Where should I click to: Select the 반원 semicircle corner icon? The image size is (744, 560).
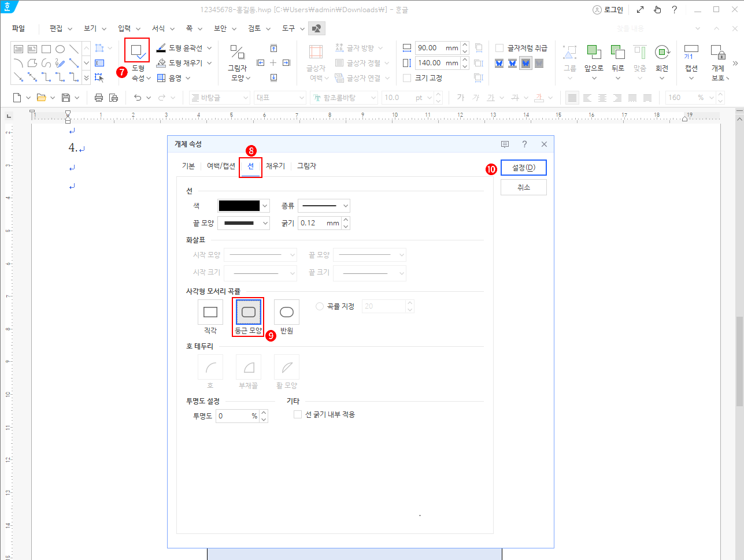[x=287, y=312]
